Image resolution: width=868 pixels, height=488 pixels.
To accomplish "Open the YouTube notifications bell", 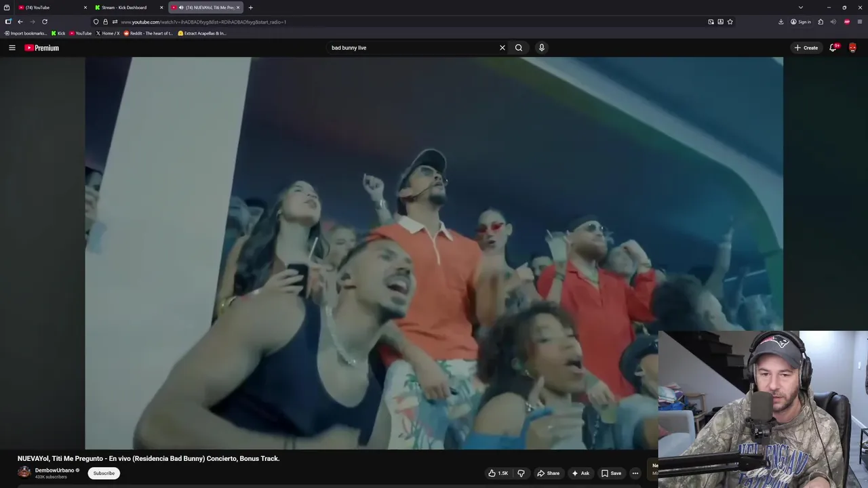I will 833,47.
